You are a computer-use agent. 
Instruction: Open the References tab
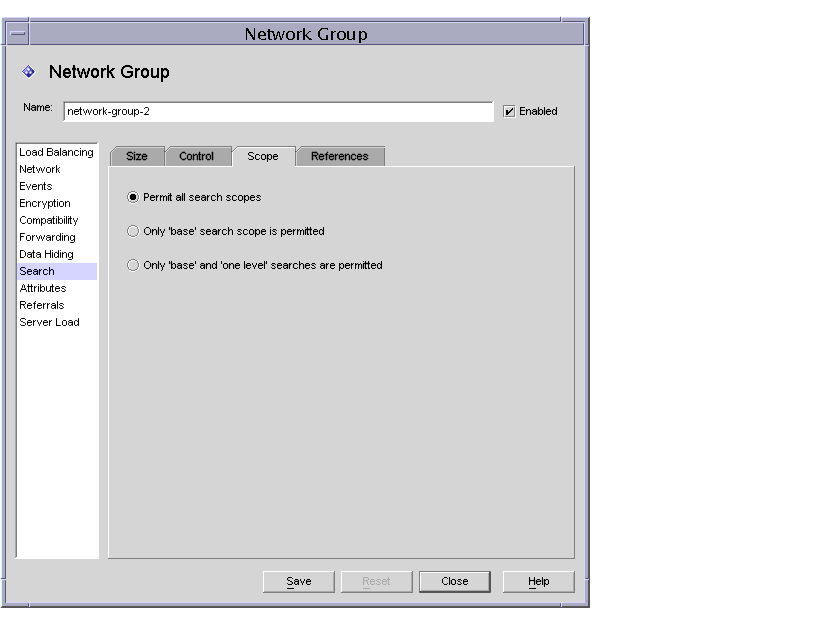pos(339,156)
